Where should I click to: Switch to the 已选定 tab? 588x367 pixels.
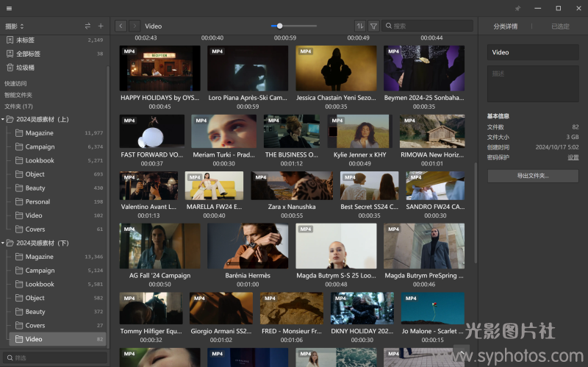pyautogui.click(x=560, y=26)
